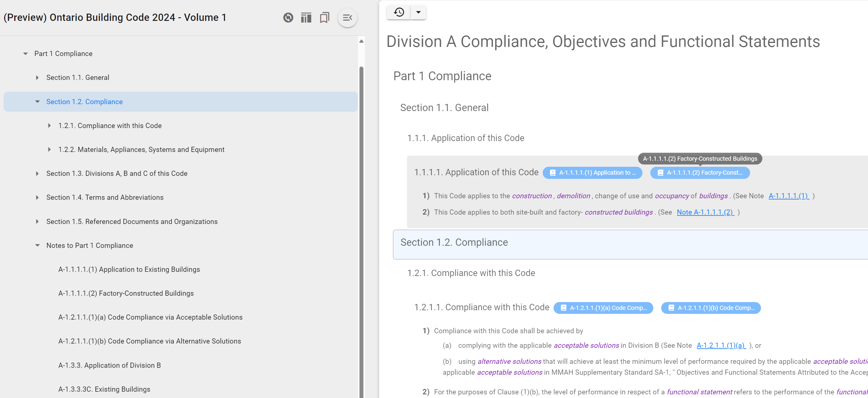868x398 pixels.
Task: Open the table of contents columns icon
Action: tap(306, 18)
